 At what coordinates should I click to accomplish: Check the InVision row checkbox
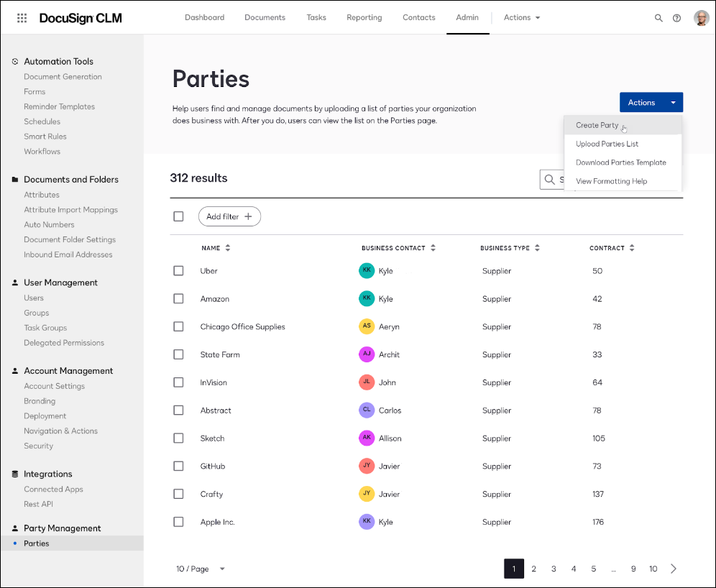tap(178, 382)
